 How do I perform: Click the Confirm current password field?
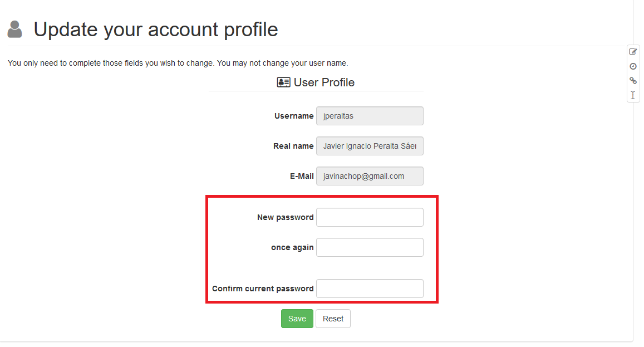point(370,289)
